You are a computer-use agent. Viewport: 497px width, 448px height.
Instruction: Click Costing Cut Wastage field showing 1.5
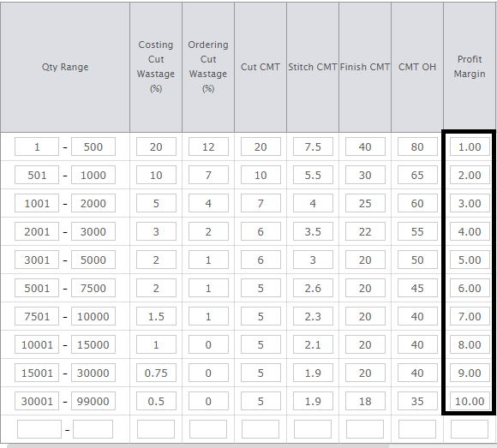156,316
